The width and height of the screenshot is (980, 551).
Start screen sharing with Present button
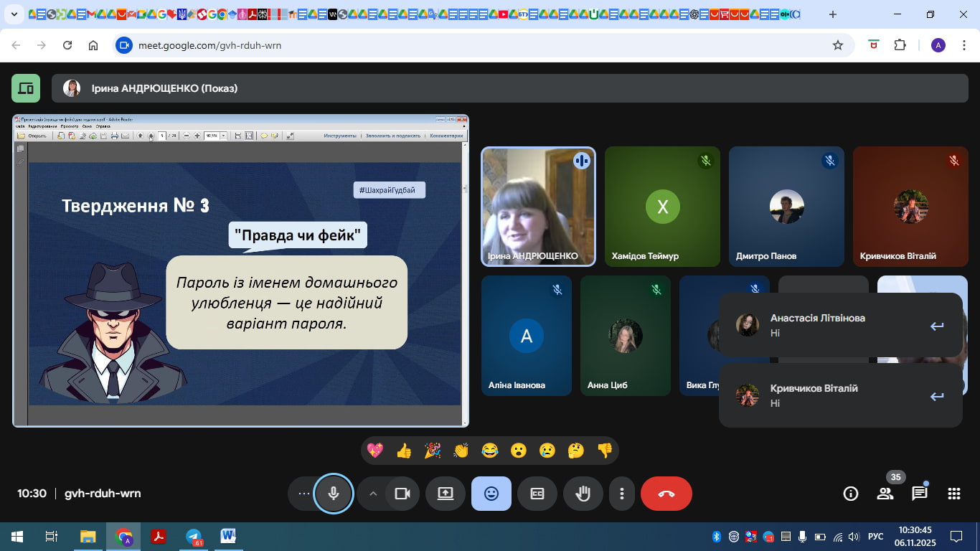tap(446, 494)
